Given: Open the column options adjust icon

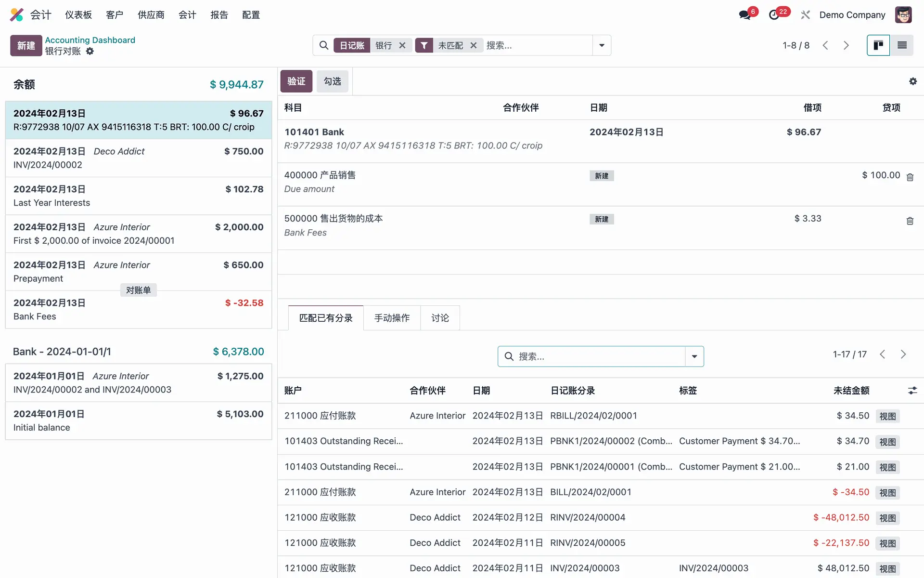Looking at the screenshot, I should [912, 391].
